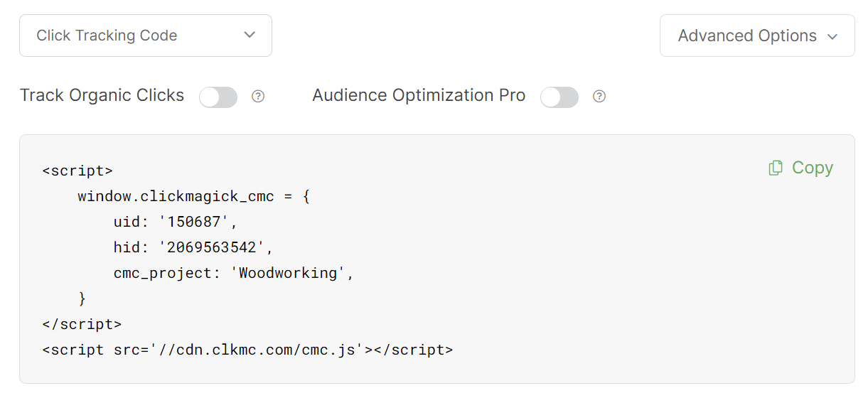Click the standalone closing </script> tag line

(x=82, y=324)
